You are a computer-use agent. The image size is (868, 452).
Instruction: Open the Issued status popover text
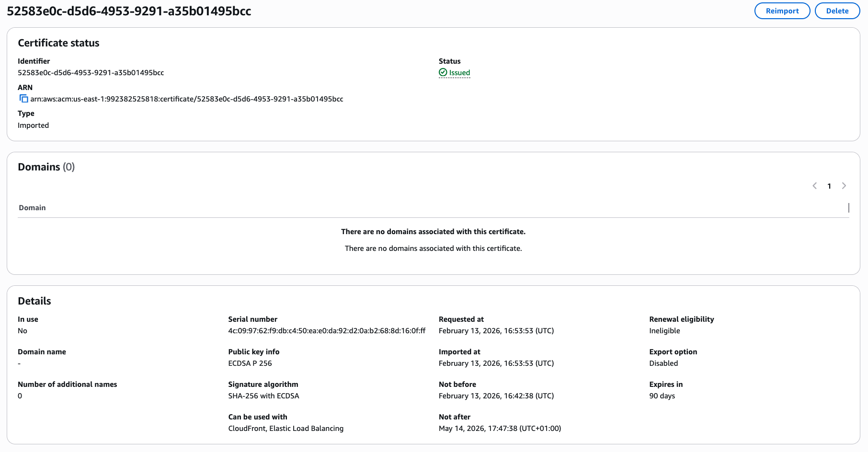[x=459, y=73]
